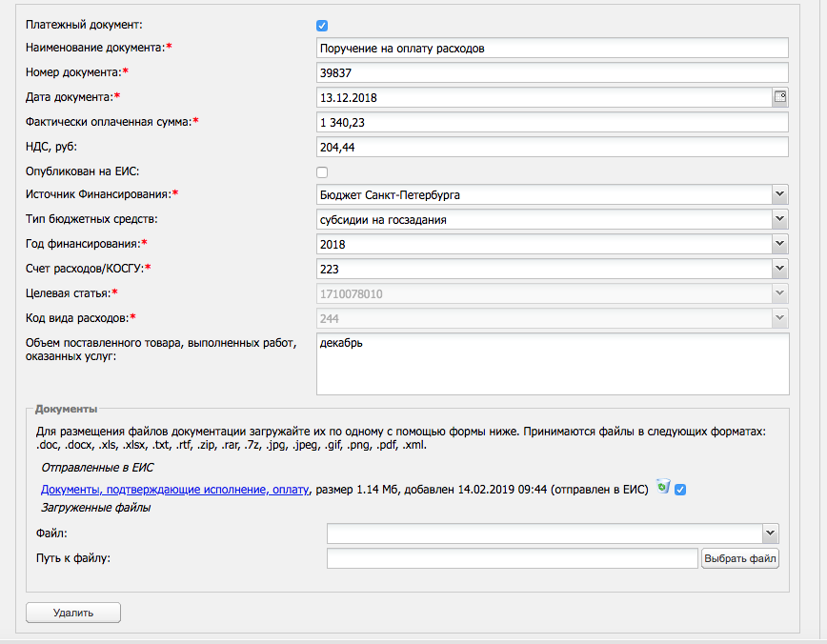Click the Объем поставленного товара text area

point(553,363)
